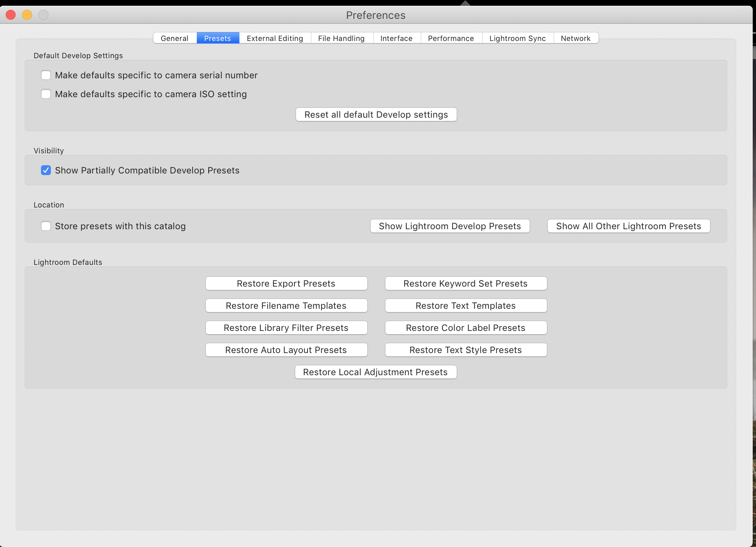The image size is (756, 547).
Task: Close the Preferences window
Action: pyautogui.click(x=11, y=15)
